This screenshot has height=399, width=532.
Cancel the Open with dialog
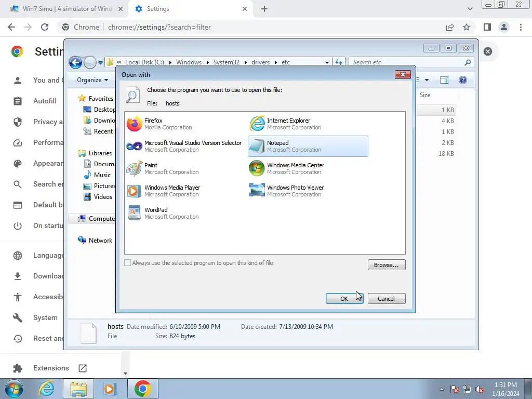coord(387,299)
